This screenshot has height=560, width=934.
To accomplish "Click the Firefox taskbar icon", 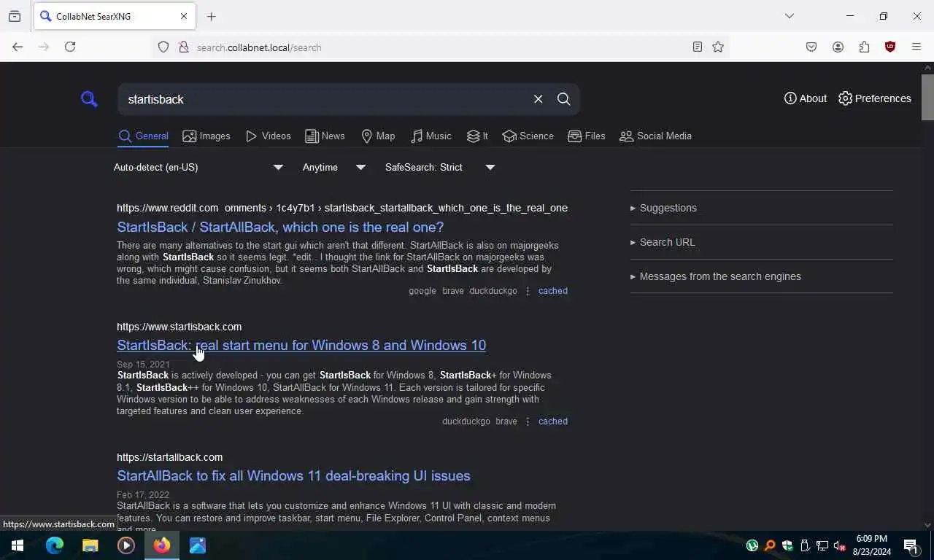I will (162, 545).
